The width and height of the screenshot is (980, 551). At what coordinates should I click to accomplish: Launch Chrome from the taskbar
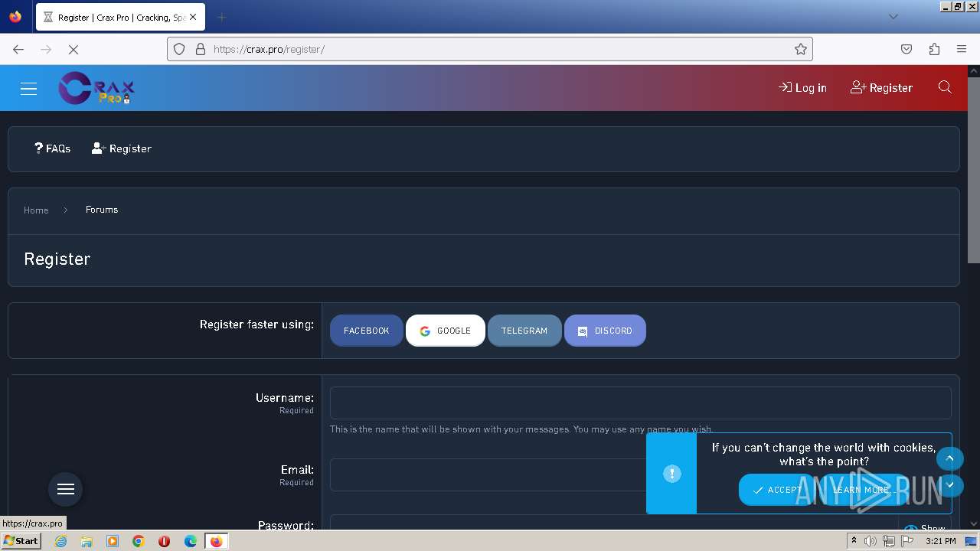139,541
